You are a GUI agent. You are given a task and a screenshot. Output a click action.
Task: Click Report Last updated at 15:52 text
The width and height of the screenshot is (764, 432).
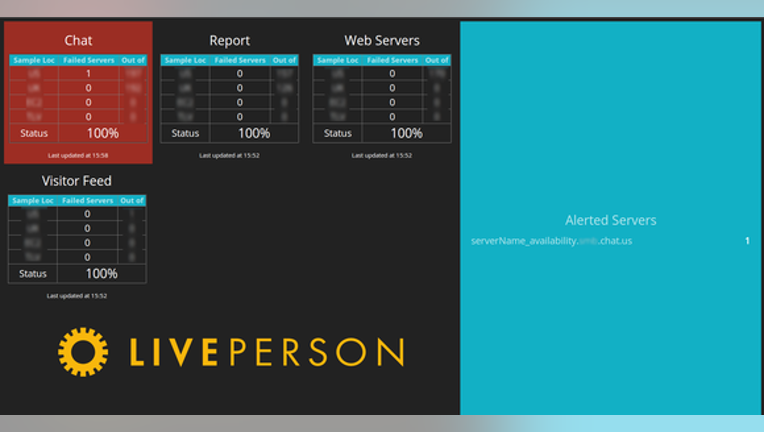click(229, 155)
